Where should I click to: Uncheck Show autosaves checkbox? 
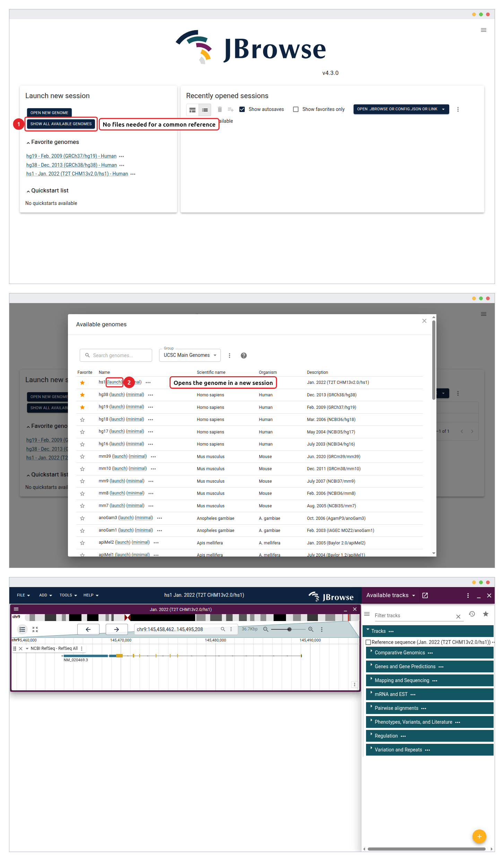coord(242,109)
